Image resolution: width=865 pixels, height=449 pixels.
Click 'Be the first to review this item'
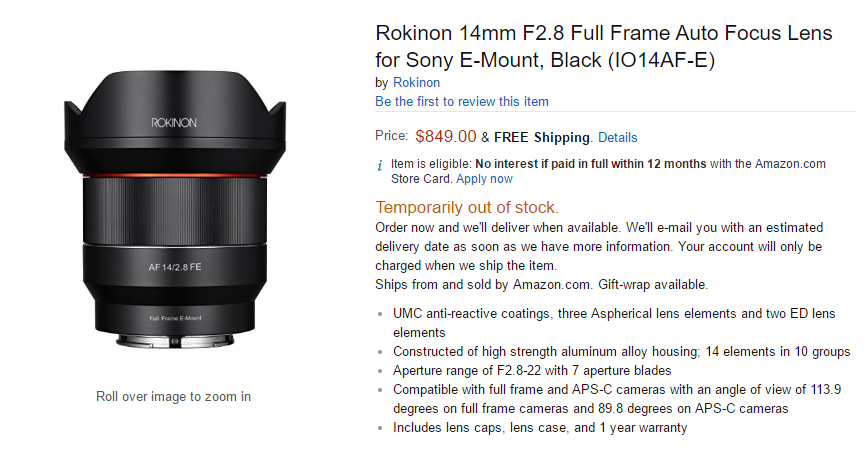tap(462, 101)
